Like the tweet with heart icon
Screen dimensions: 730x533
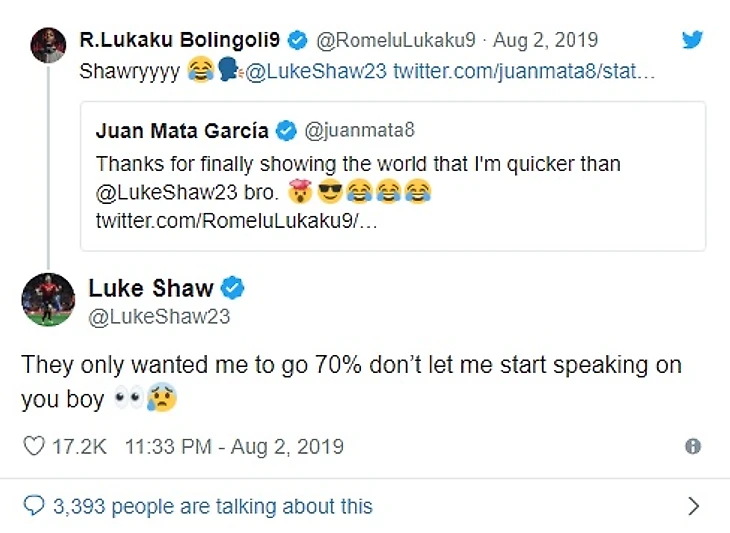coord(33,446)
